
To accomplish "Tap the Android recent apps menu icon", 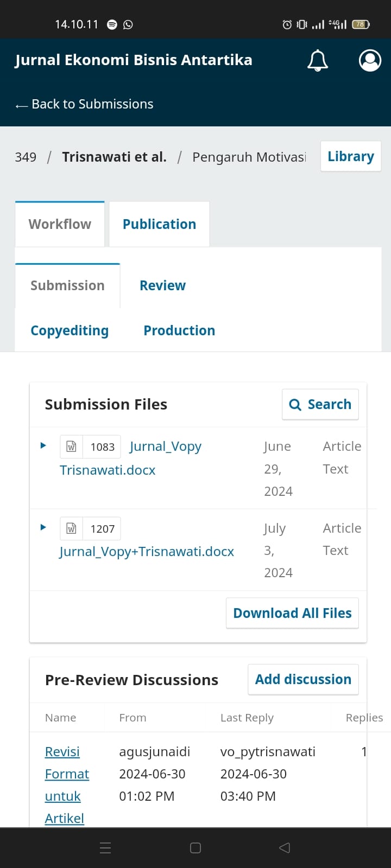I will click(x=106, y=847).
